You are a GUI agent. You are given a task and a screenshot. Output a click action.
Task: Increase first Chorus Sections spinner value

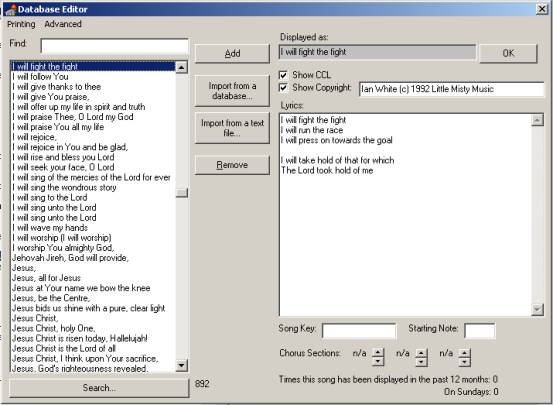(378, 352)
